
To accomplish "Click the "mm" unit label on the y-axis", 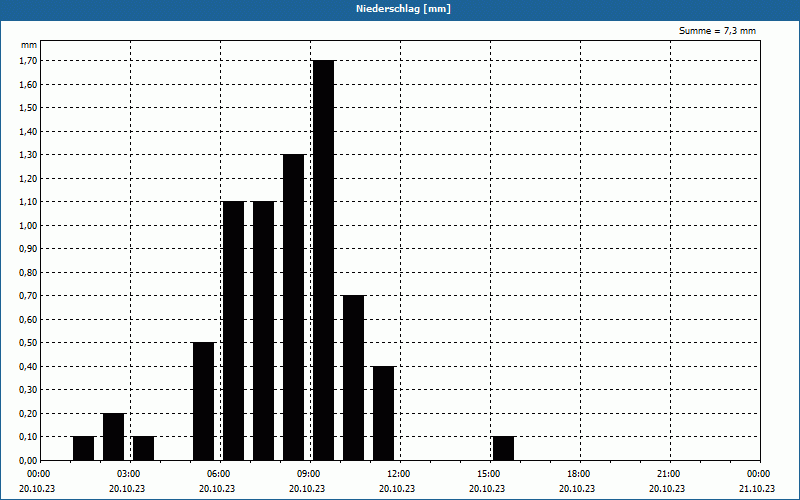I will 29,45.
